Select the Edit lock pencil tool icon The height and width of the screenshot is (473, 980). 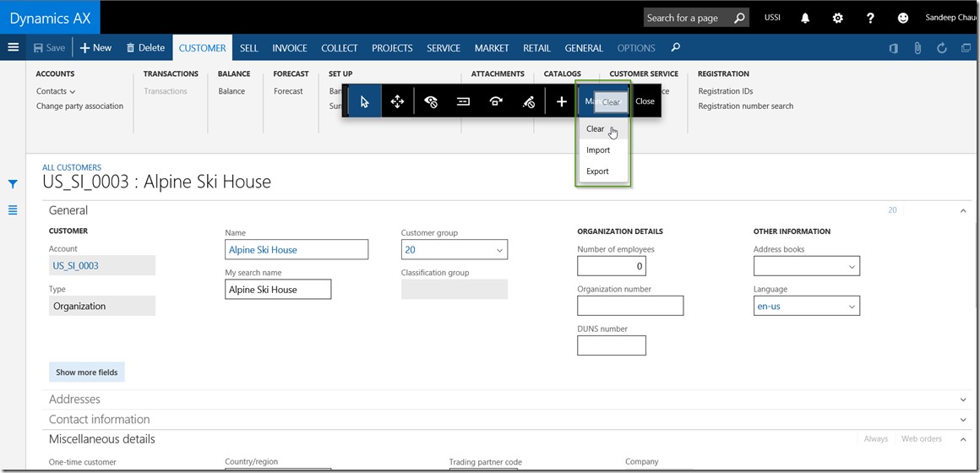[529, 101]
